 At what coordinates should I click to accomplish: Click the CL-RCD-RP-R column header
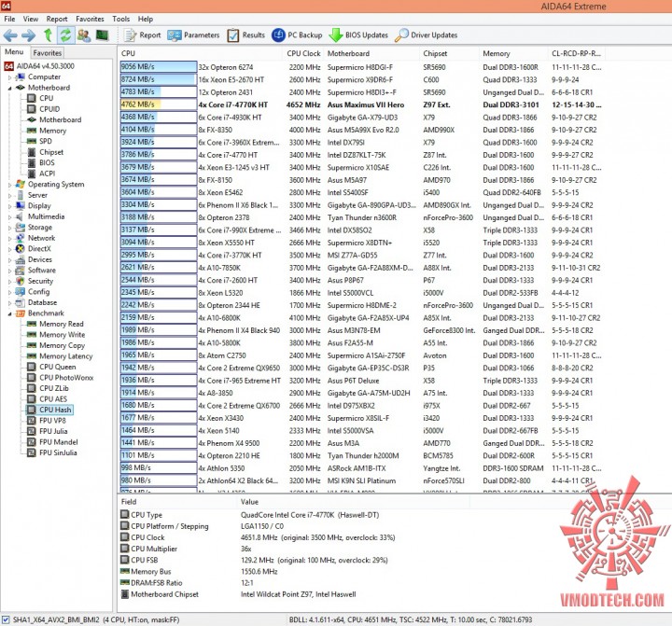point(576,53)
